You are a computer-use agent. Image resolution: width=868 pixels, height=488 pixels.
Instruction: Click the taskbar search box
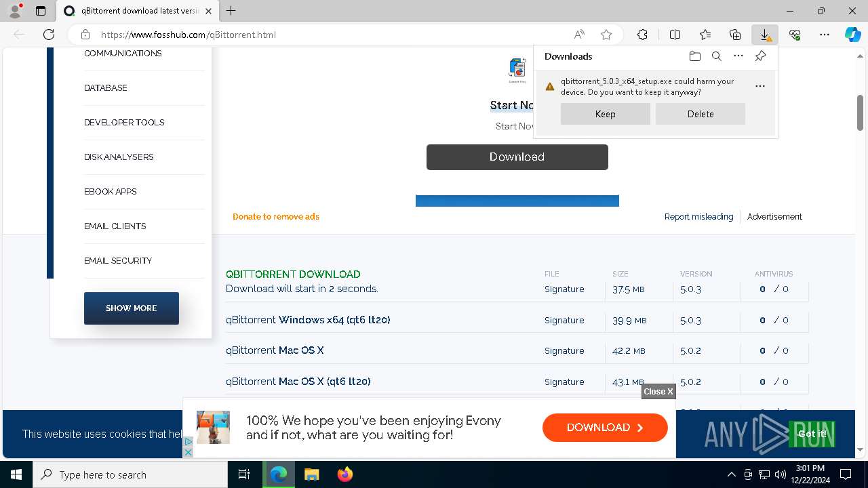[x=130, y=474]
